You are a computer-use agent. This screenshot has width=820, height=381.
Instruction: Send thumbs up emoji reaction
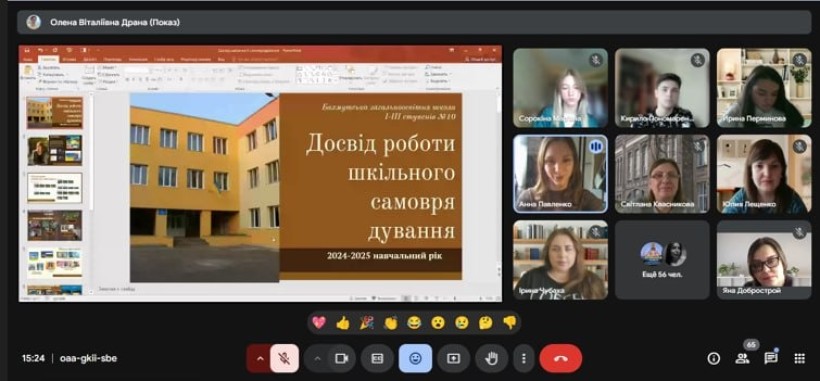343,322
